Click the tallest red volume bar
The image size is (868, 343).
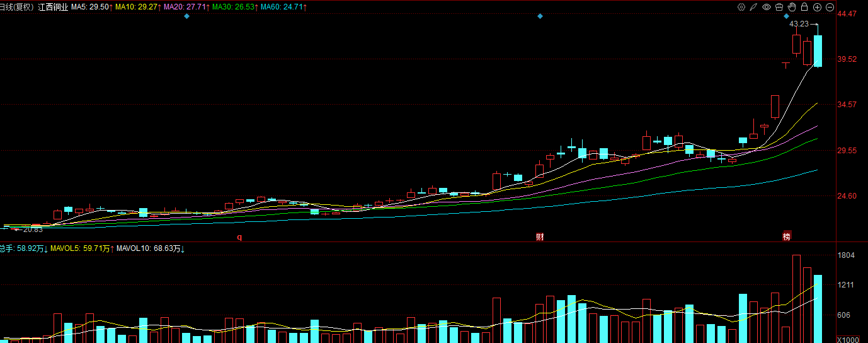796,299
